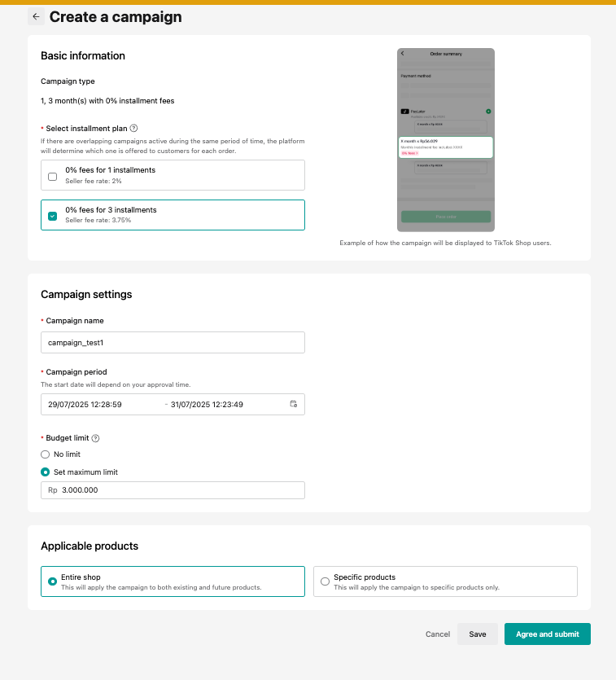
Task: Open the campaign period calendar icon
Action: click(x=294, y=404)
